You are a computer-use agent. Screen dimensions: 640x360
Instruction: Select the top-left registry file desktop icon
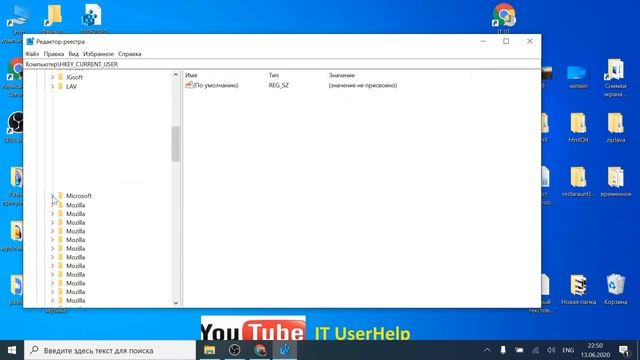click(x=93, y=18)
